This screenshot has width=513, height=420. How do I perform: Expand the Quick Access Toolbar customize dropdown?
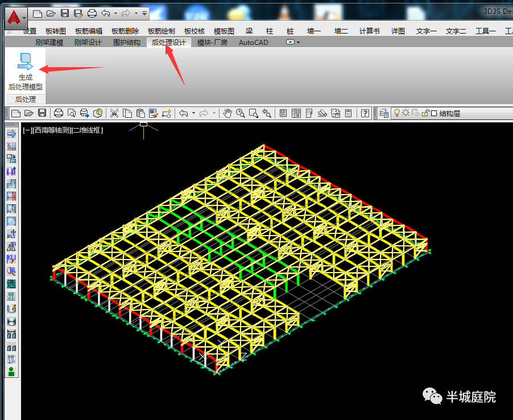click(144, 13)
